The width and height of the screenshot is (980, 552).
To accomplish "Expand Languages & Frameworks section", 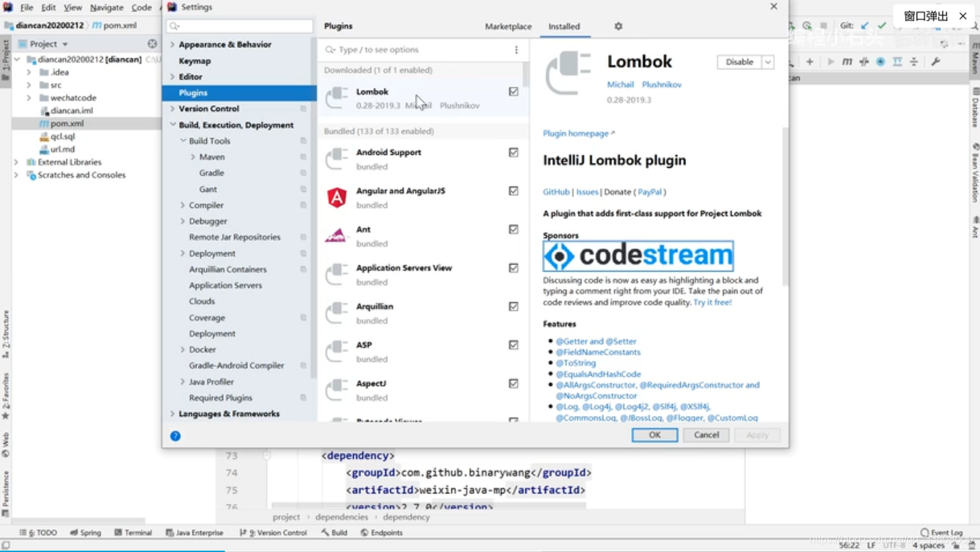I will pyautogui.click(x=172, y=414).
